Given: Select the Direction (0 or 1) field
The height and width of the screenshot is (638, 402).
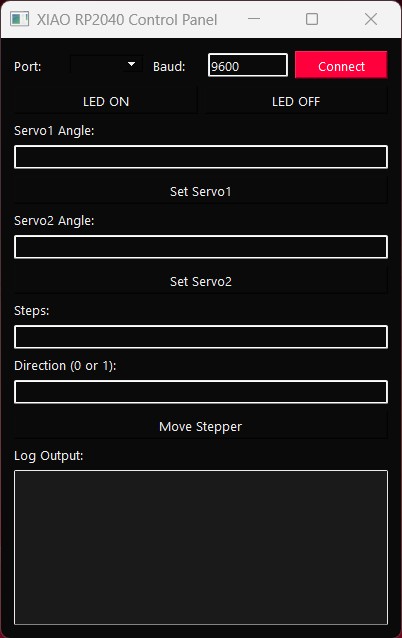Looking at the screenshot, I should coord(201,392).
